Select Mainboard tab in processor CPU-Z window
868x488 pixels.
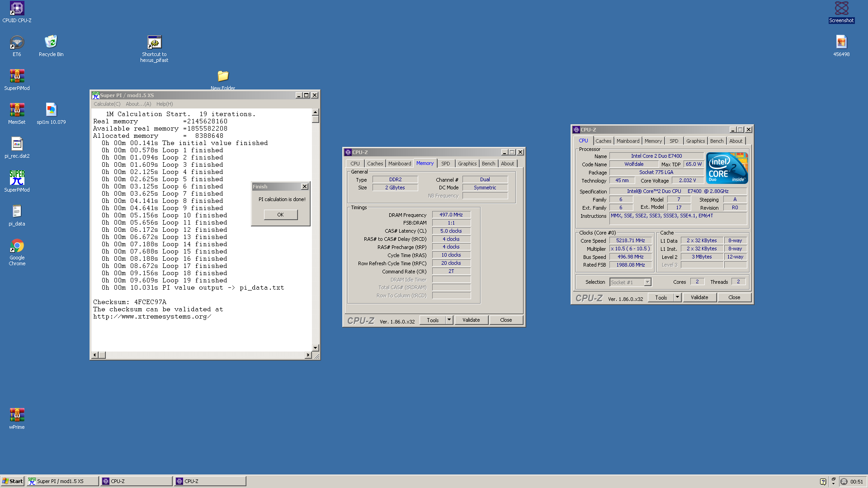628,141
